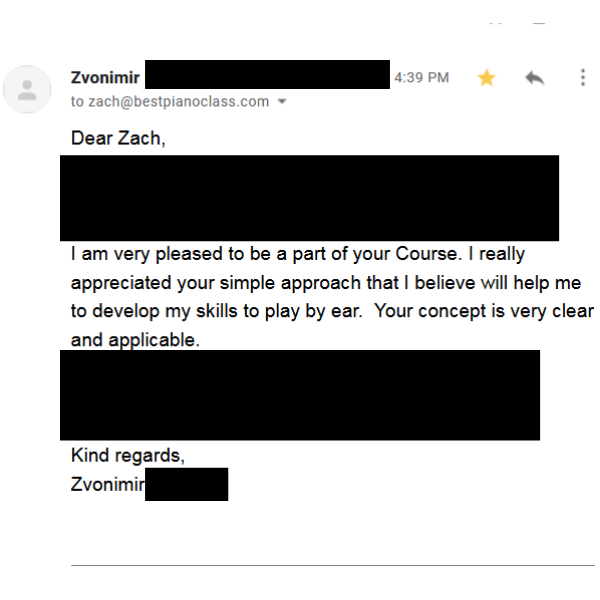Click the "Kind regards," closing line
The height and width of the screenshot is (600, 600).
(128, 455)
